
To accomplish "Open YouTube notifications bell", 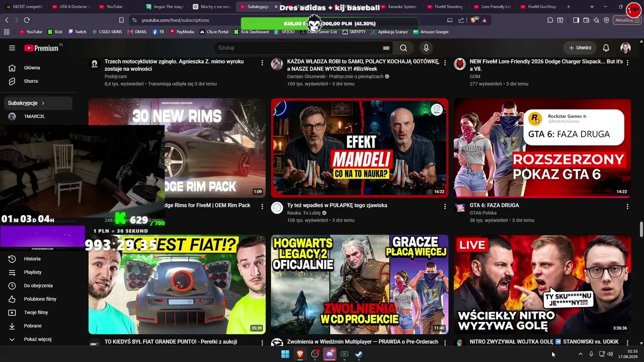I will pyautogui.click(x=606, y=48).
